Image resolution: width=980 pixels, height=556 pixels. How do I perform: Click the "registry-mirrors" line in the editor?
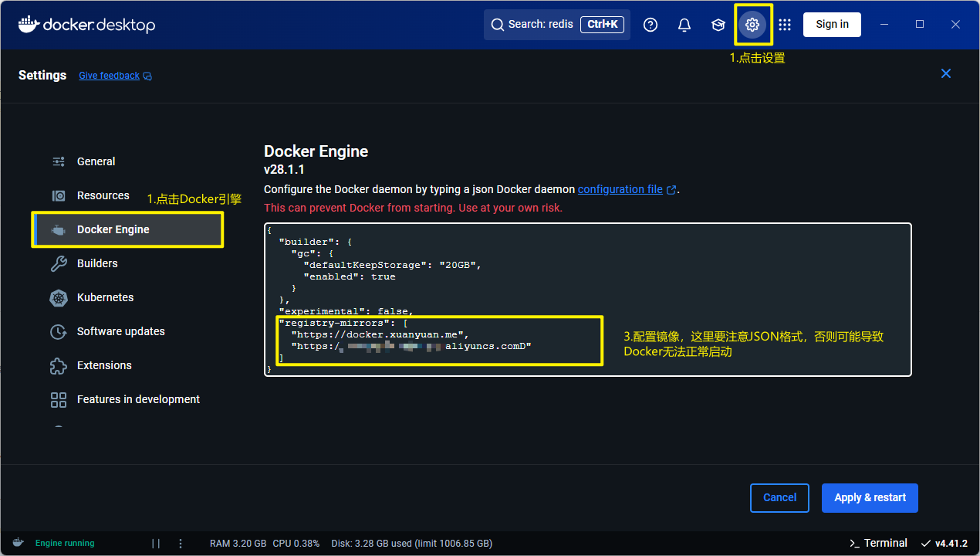pyautogui.click(x=343, y=323)
